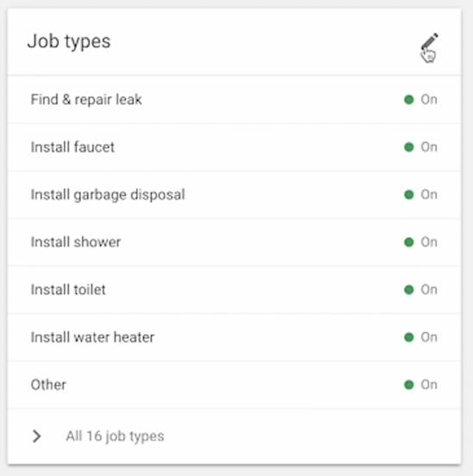
Task: Click the Job types card heading
Action: click(69, 41)
